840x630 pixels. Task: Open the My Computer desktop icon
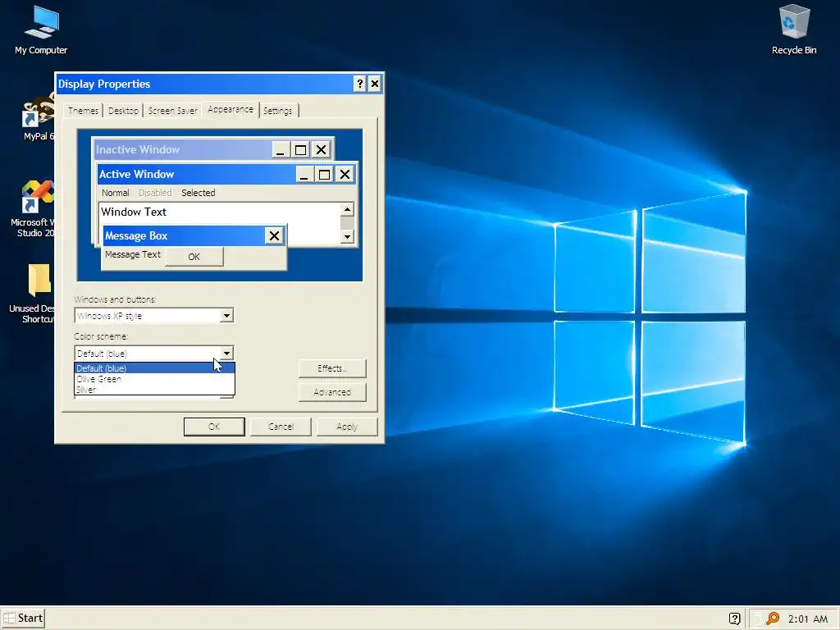coord(41,30)
